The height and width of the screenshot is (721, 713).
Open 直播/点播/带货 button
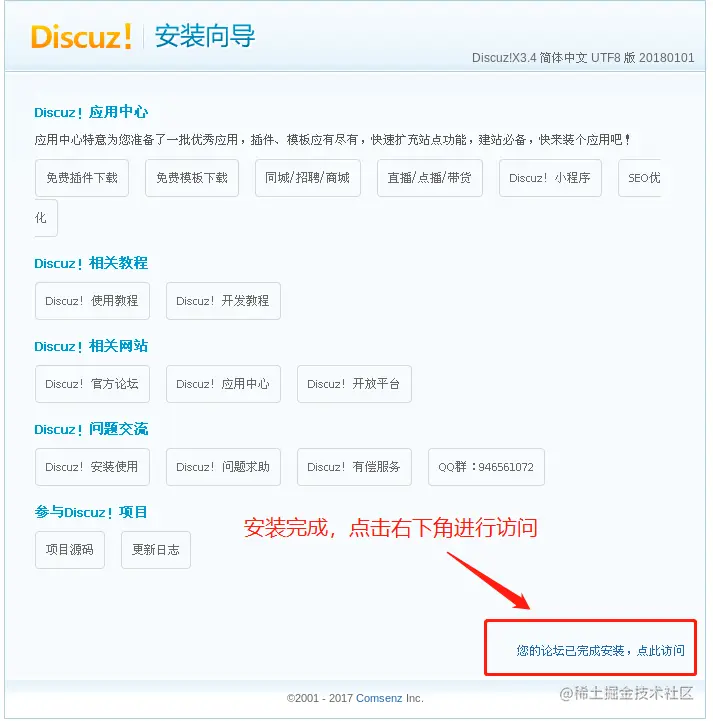430,178
